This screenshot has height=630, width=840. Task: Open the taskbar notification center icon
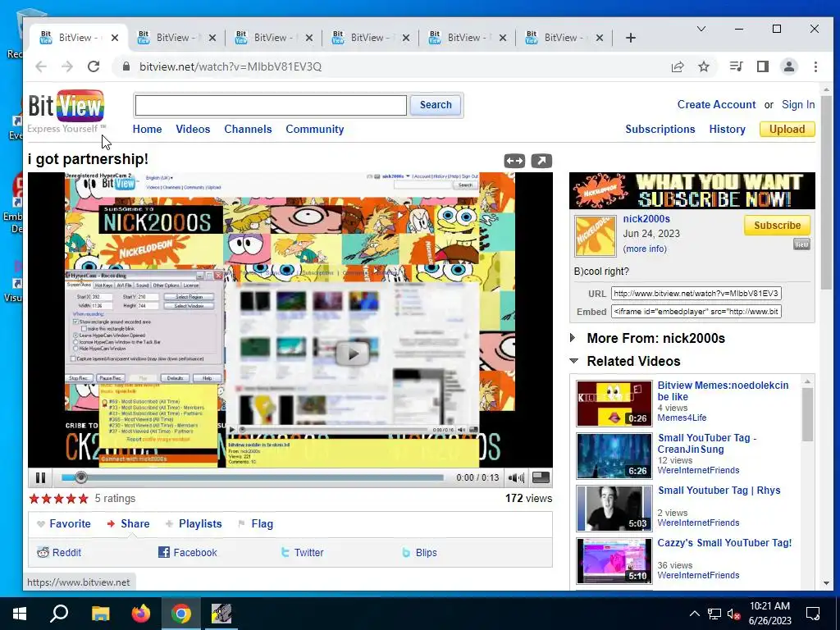tap(813, 614)
